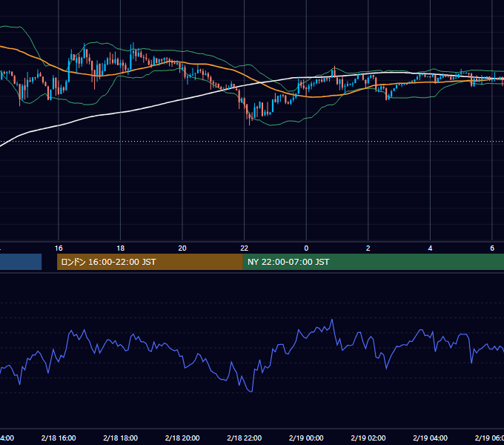
Task: Click the blue session bar before London
Action: point(21,262)
